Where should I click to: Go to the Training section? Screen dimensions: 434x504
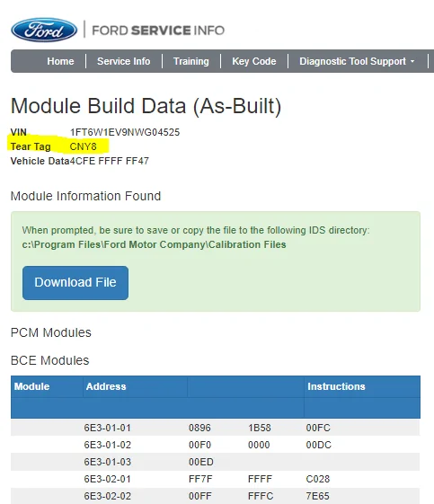(x=191, y=61)
